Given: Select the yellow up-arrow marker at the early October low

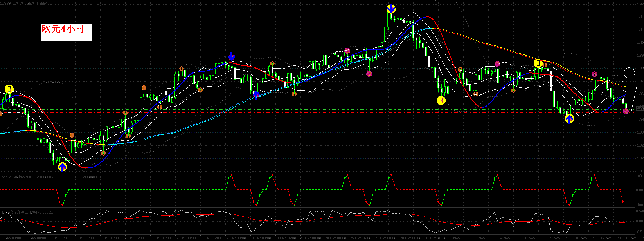Looking at the screenshot, I should 63,167.
